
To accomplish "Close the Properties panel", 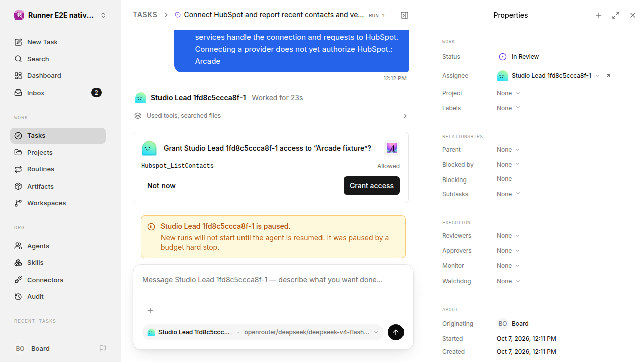I will pyautogui.click(x=633, y=15).
